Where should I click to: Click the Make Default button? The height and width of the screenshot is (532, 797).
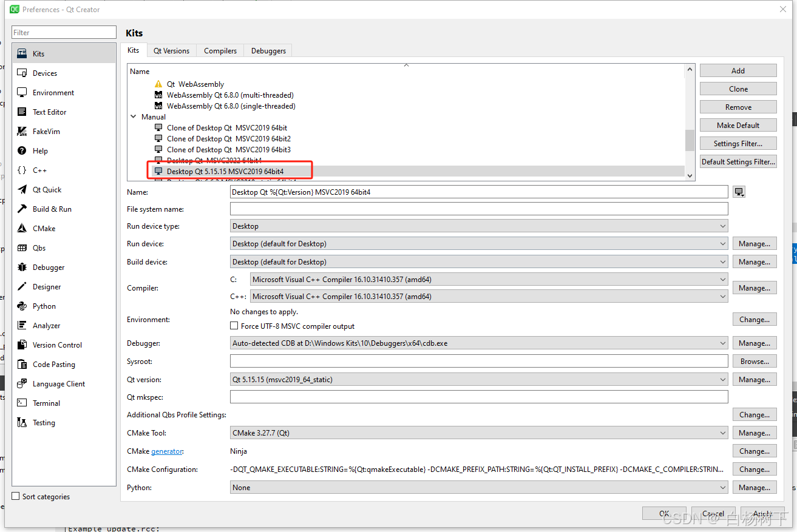tap(738, 125)
